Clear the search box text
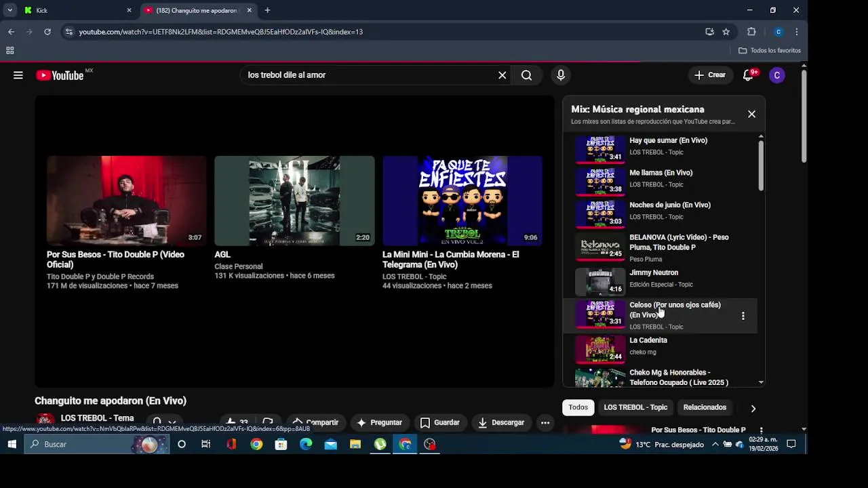Screen dimensions: 868x488 click(x=502, y=75)
